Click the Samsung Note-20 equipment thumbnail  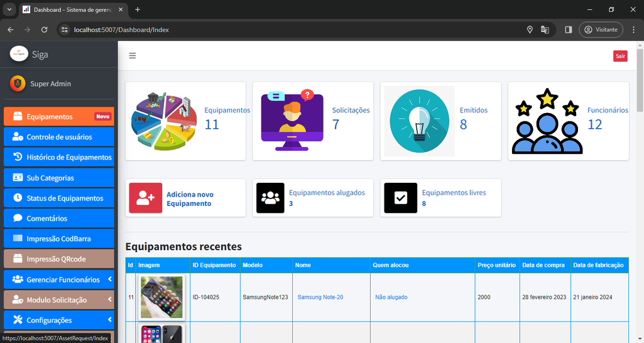tap(162, 297)
